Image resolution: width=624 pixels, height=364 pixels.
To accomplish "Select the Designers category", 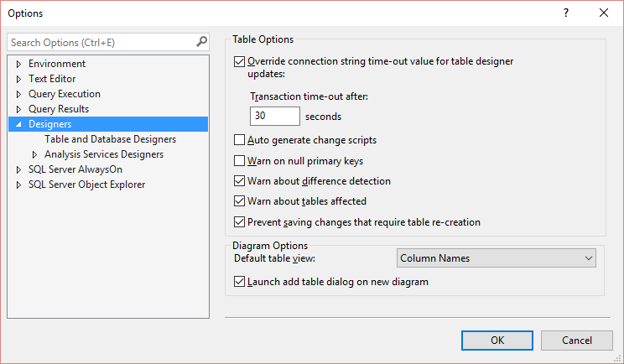I will (x=49, y=124).
